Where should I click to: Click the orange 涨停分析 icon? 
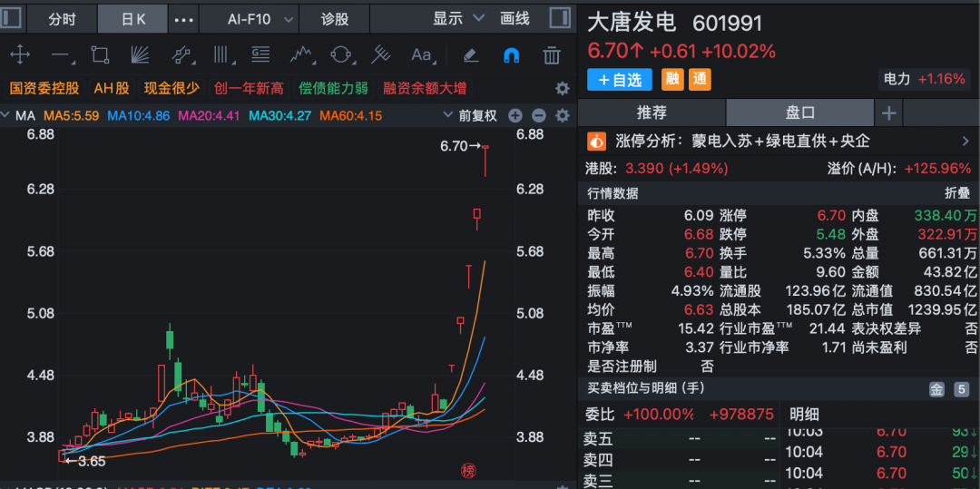(x=597, y=142)
